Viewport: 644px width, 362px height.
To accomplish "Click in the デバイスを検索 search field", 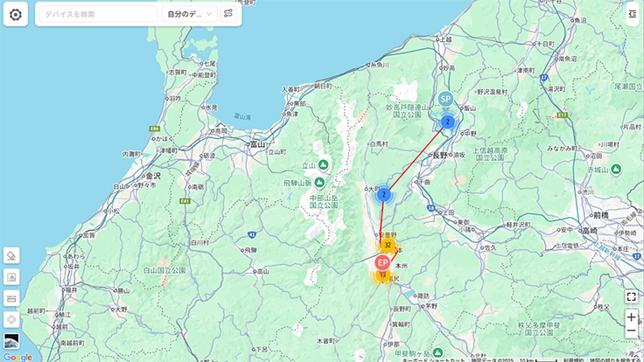I will point(99,14).
